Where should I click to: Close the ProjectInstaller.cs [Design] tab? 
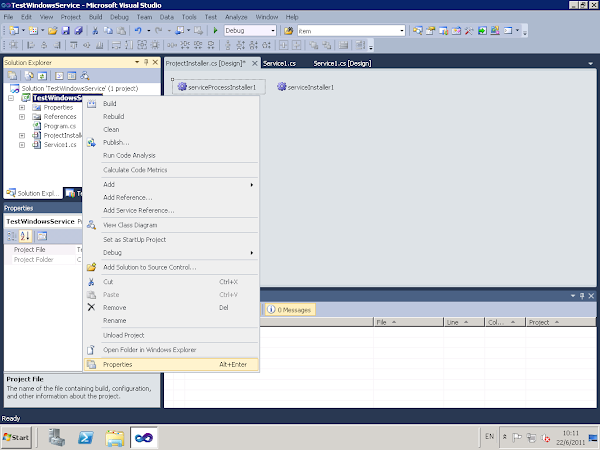tap(254, 64)
